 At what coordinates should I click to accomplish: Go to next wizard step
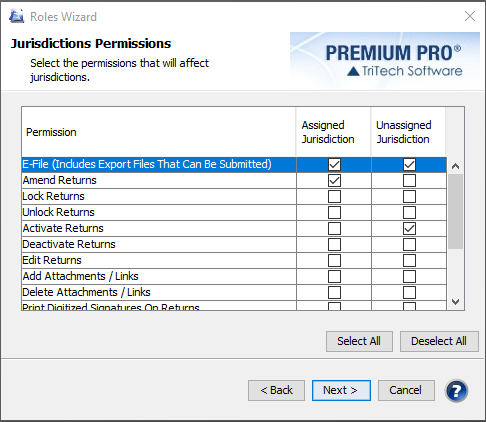(x=341, y=390)
